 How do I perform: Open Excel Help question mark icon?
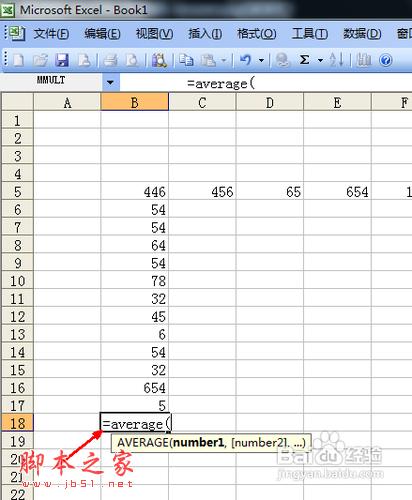(386, 60)
